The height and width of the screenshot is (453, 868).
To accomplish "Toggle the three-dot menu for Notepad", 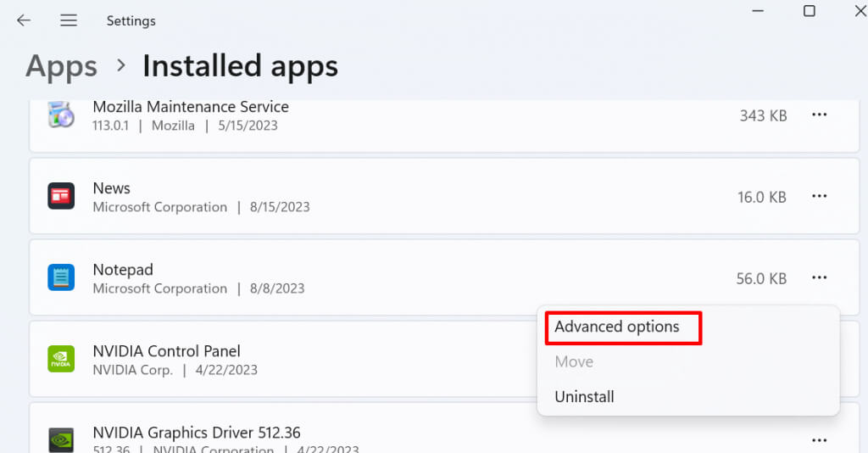I will click(x=819, y=278).
